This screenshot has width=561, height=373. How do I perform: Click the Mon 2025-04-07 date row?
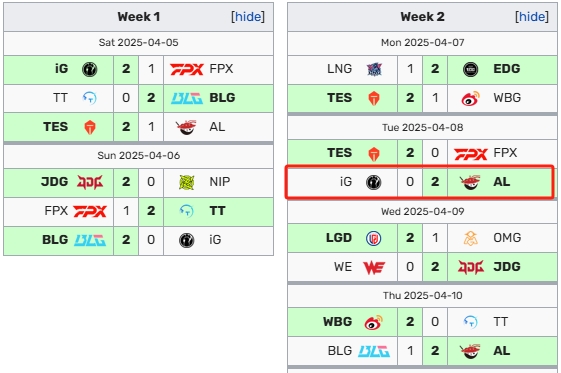click(x=422, y=43)
